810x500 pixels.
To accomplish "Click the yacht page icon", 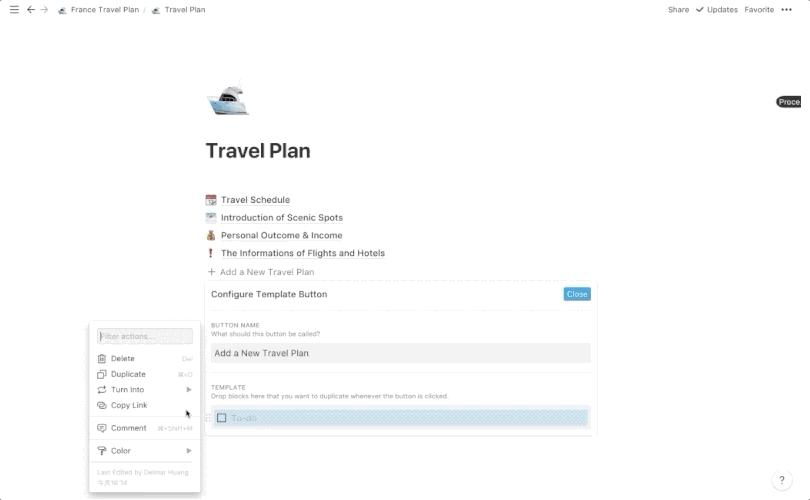I will tap(227, 99).
